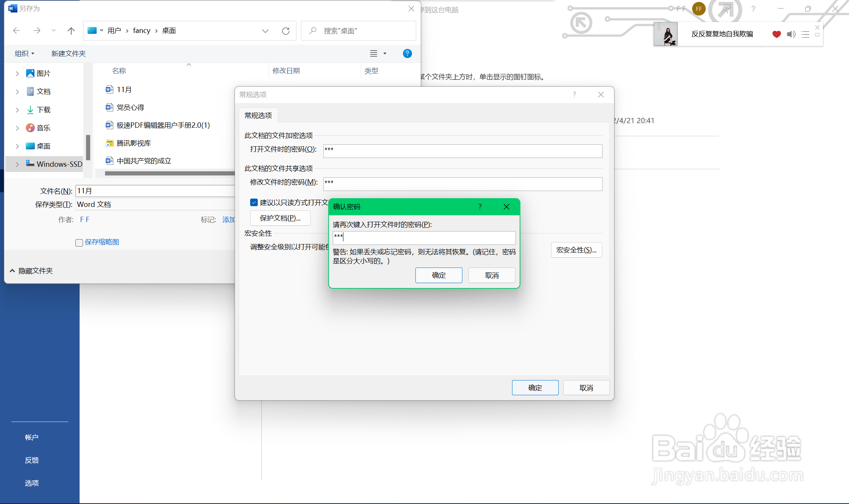Screen dimensions: 849x504
Task: Open help in 确认密码 dialog
Action: pyautogui.click(x=480, y=207)
